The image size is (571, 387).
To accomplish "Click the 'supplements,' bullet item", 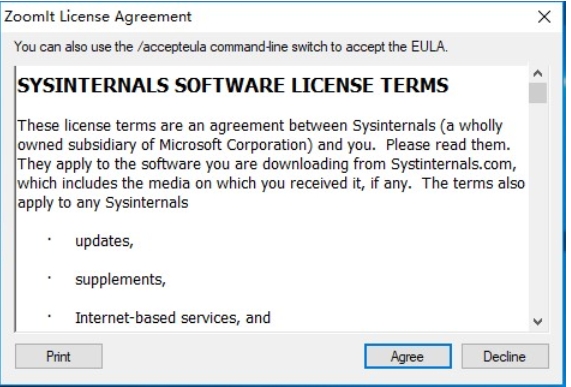I will [x=120, y=280].
